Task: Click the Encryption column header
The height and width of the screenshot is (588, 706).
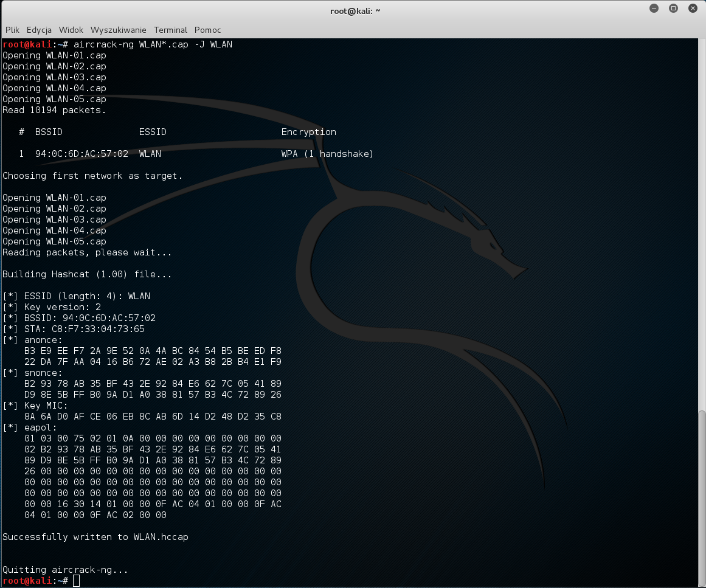Action: [308, 132]
